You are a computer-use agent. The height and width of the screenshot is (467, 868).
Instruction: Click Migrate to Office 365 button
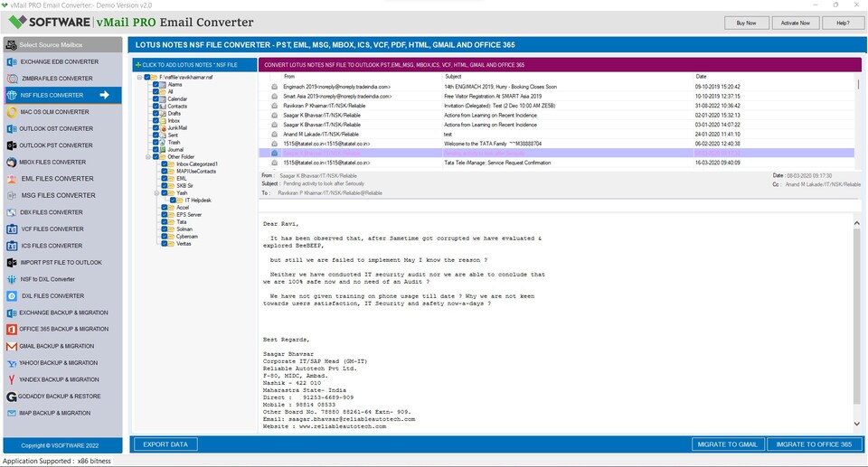[x=815, y=444]
